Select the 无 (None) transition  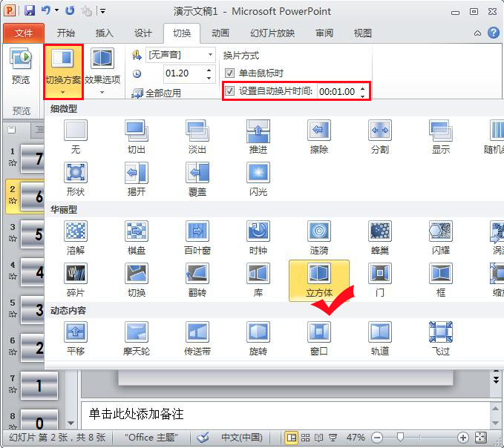pyautogui.click(x=76, y=137)
